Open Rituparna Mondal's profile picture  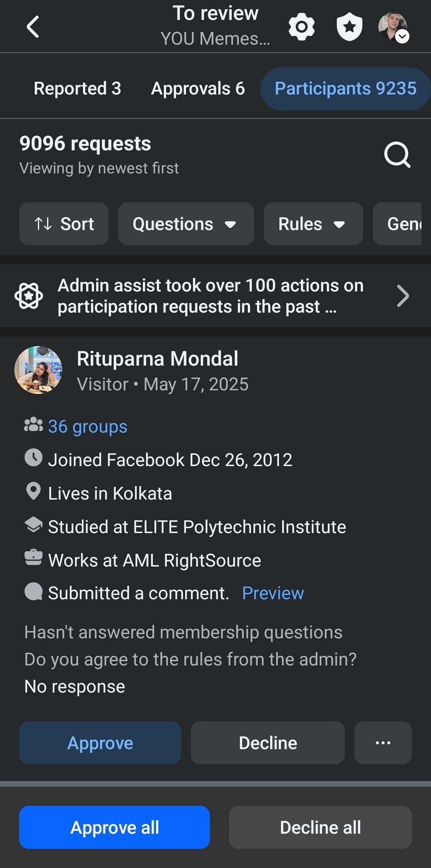coord(38,370)
